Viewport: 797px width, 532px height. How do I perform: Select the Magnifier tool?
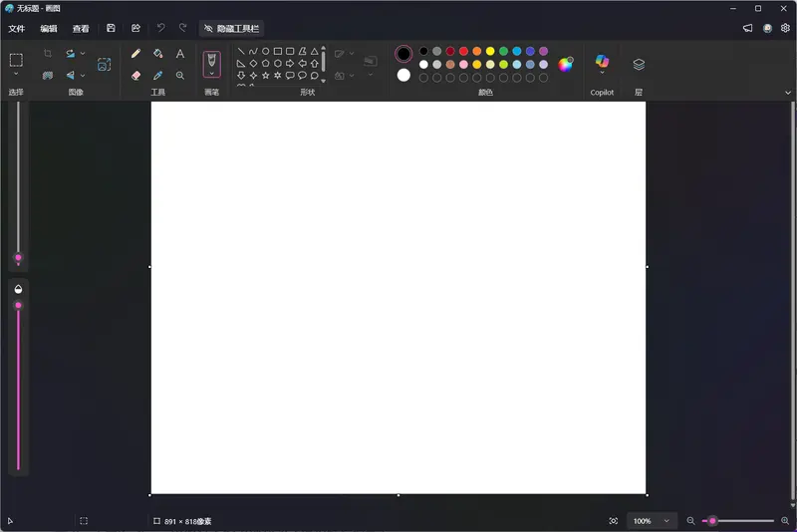click(180, 76)
